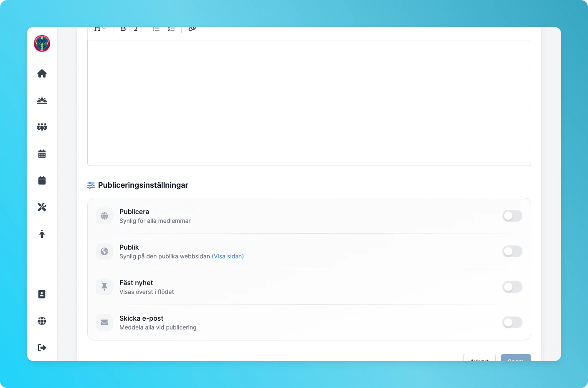Open the Visa sidan link
This screenshot has height=388, width=588.
tap(228, 256)
